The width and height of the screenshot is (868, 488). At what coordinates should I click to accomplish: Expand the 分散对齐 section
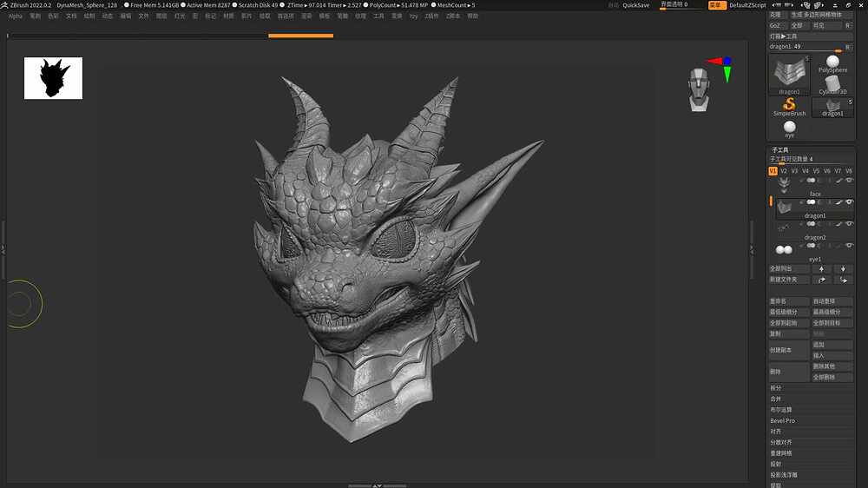781,443
